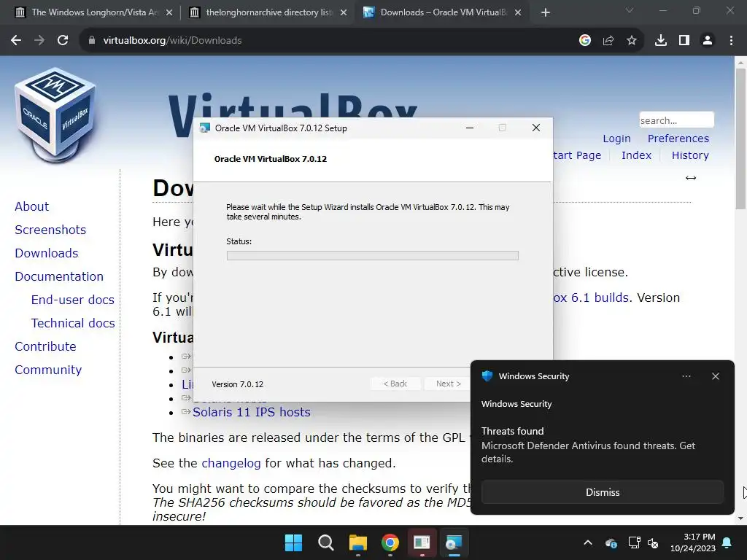This screenshot has width=747, height=560.
Task: Toggle the Chrome side panel icon
Action: [x=684, y=41]
